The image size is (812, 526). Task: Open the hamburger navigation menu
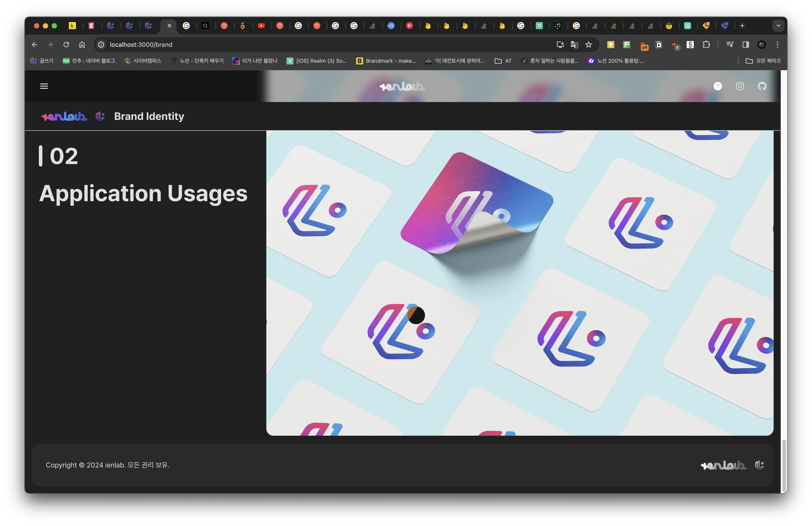coord(44,86)
